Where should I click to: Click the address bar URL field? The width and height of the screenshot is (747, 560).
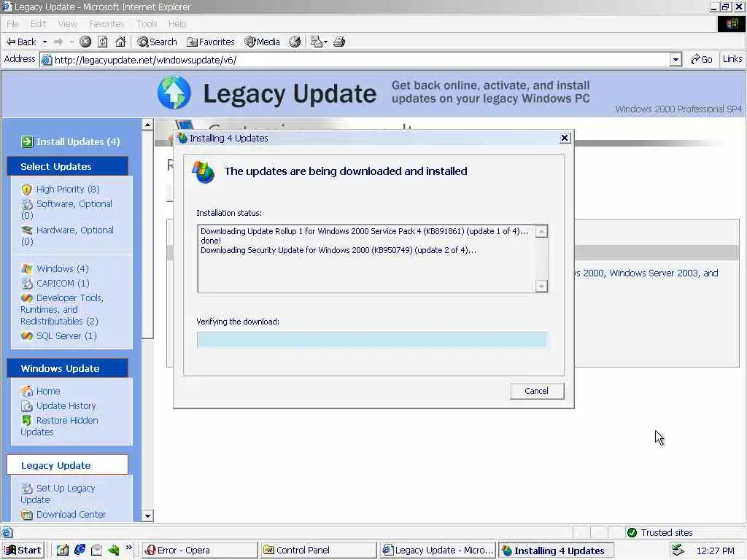click(355, 60)
